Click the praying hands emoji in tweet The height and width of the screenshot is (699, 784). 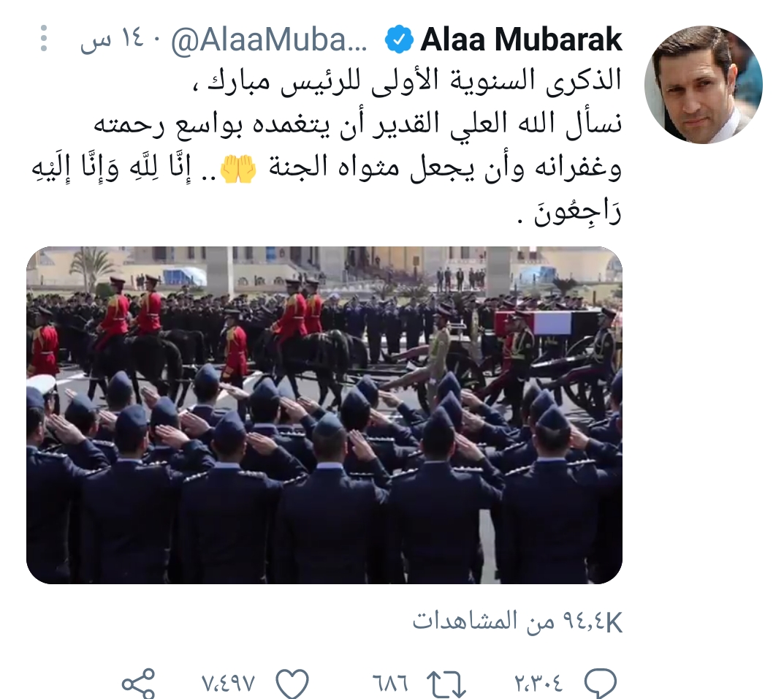click(x=238, y=169)
